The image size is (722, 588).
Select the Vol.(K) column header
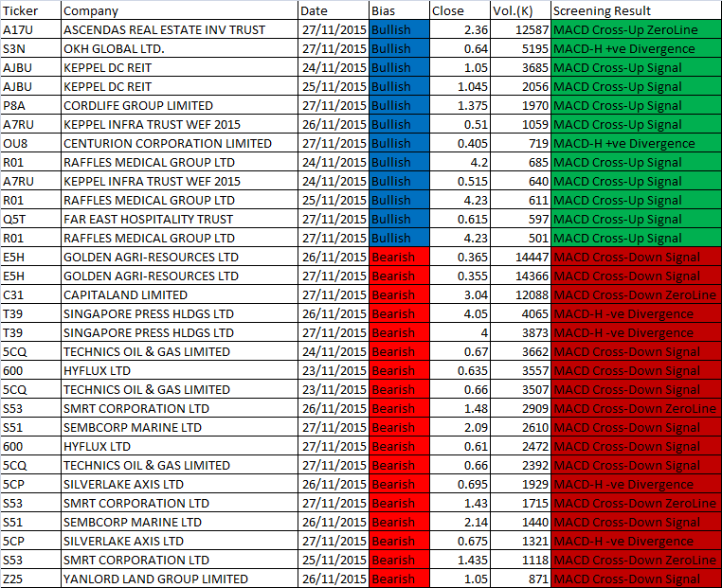click(520, 10)
